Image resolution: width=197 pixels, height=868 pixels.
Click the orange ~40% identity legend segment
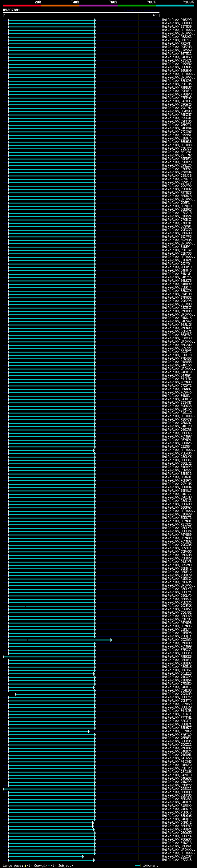60,6
